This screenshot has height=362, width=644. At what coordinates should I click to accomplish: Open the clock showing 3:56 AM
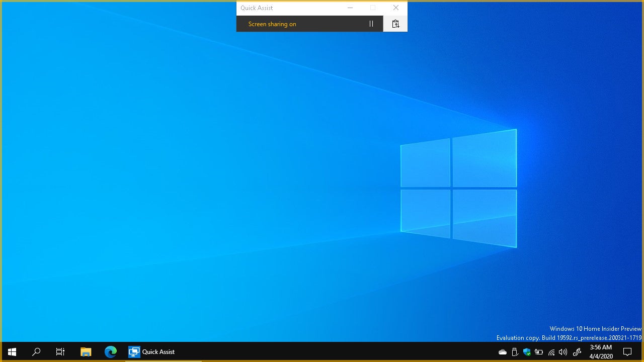click(x=601, y=352)
